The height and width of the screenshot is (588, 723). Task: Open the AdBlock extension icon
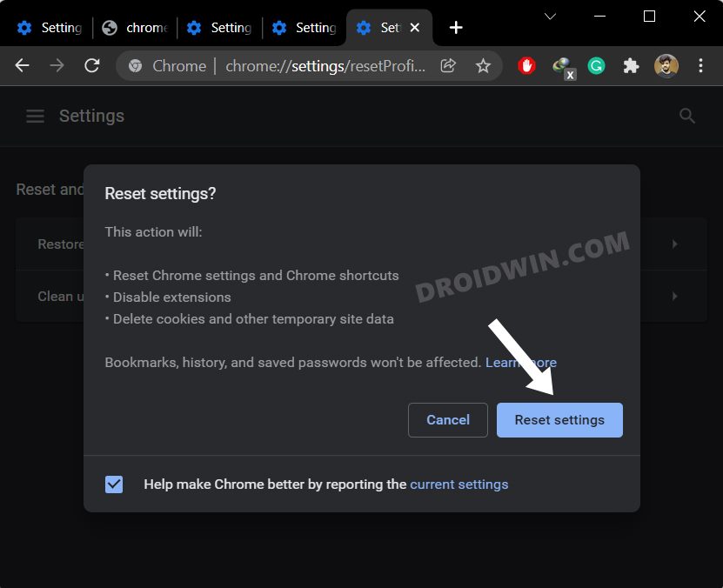click(x=526, y=65)
